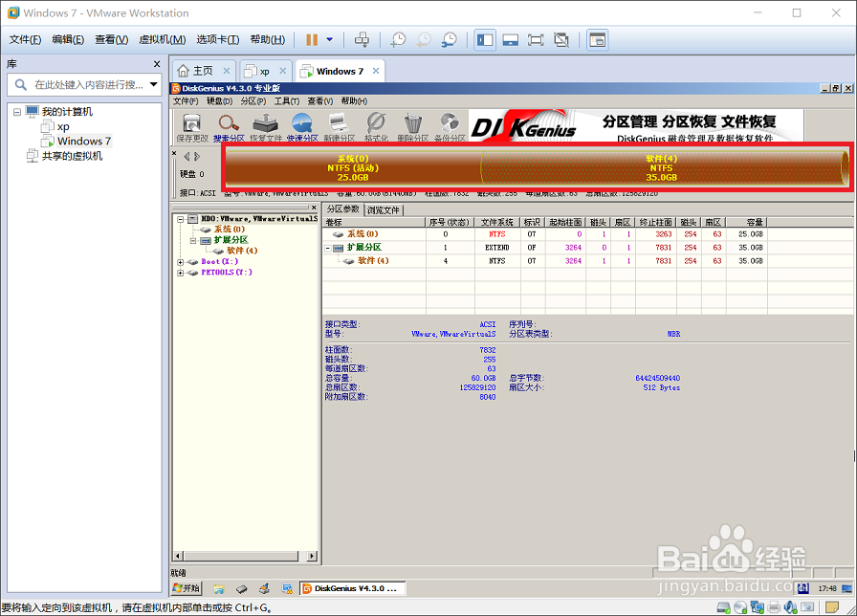Open the VMware 选项卡(T) menu

[217, 40]
